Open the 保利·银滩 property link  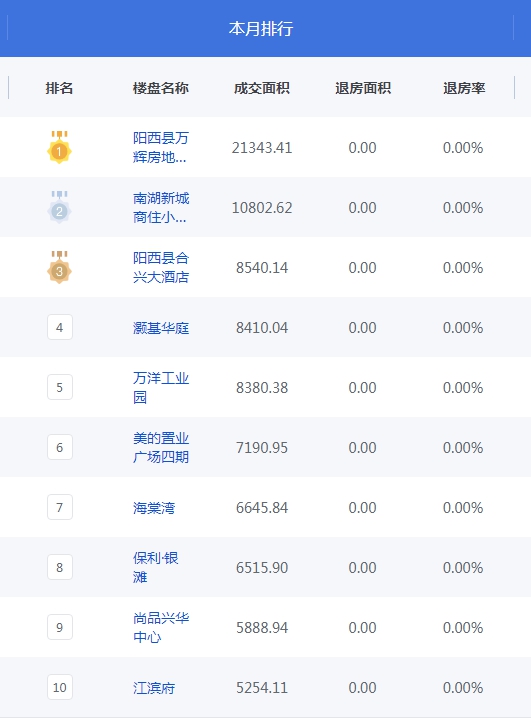156,567
